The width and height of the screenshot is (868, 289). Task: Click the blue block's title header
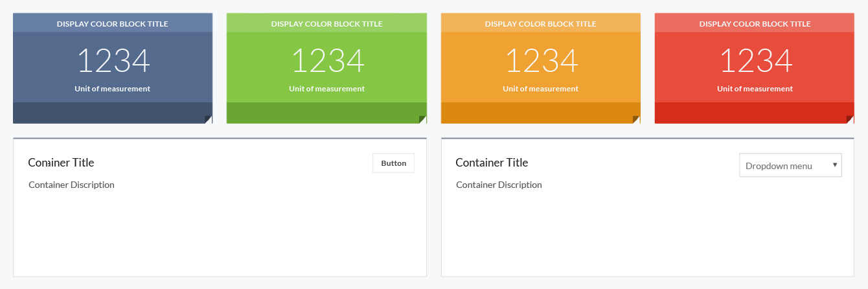[x=113, y=24]
